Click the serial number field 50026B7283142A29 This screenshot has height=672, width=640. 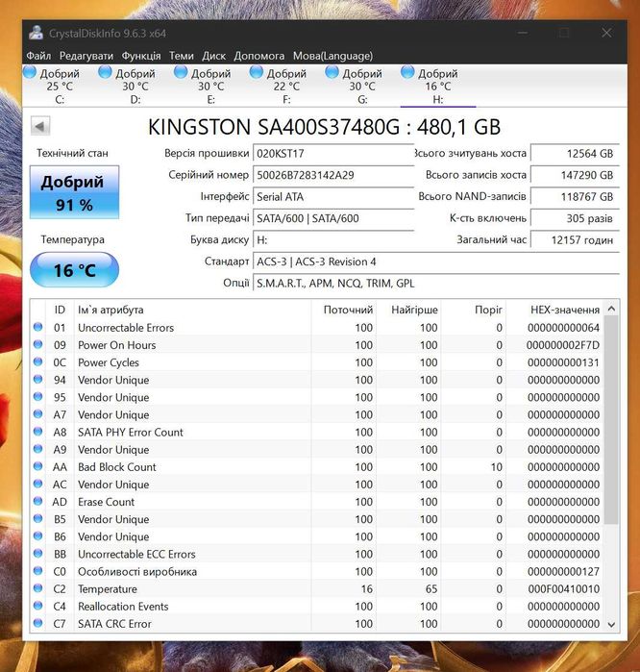(333, 175)
